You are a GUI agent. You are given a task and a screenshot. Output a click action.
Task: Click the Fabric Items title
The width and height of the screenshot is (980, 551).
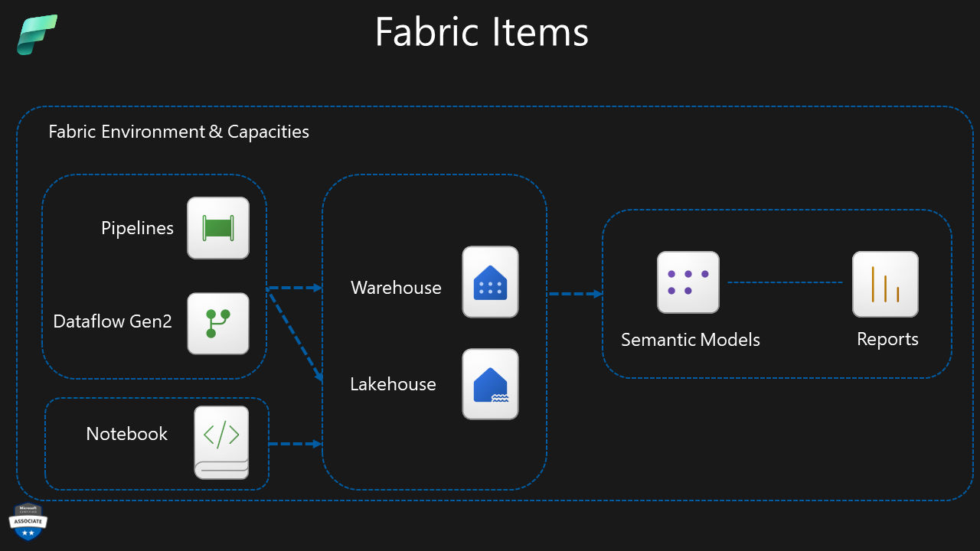click(482, 32)
